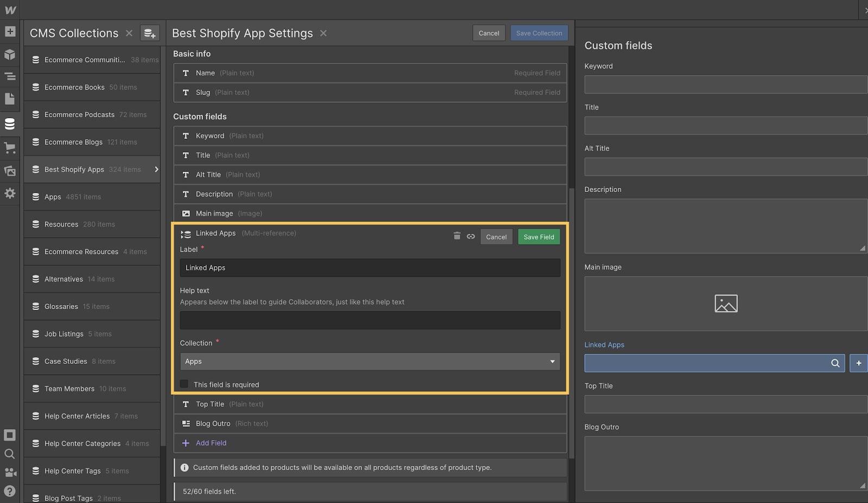Open the Assets images icon in sidebar
The height and width of the screenshot is (503, 868).
click(10, 171)
